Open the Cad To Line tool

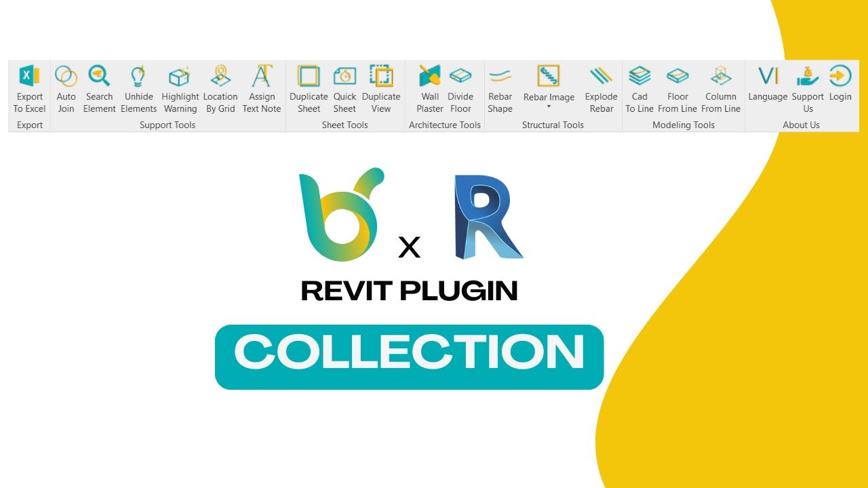639,88
